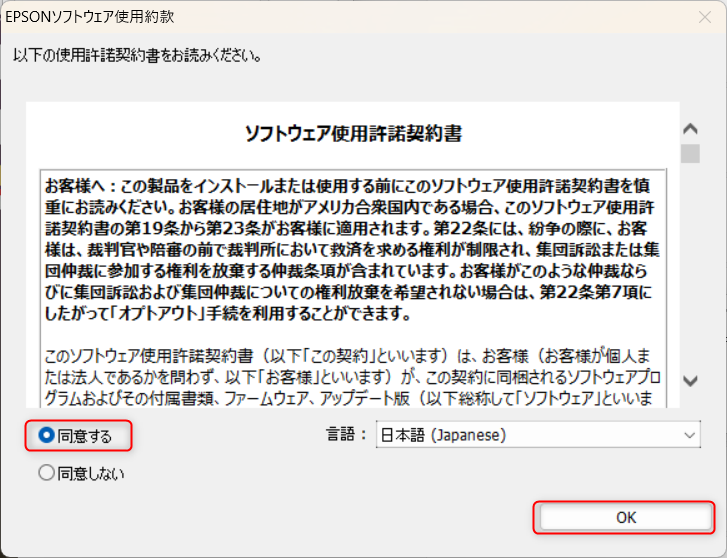The height and width of the screenshot is (558, 727).
Task: Click the EPSONソフトウェア使用約款 window title
Action: (x=89, y=17)
